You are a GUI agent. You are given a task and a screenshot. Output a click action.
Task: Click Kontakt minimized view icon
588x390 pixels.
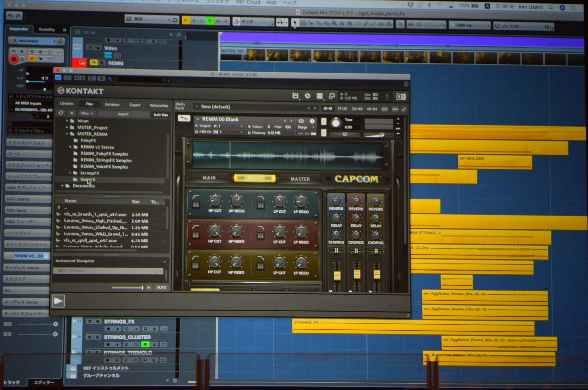point(332,96)
